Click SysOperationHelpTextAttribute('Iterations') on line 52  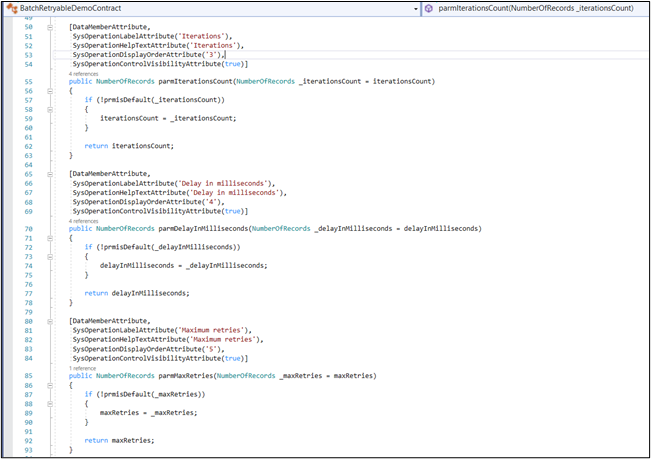(157, 45)
